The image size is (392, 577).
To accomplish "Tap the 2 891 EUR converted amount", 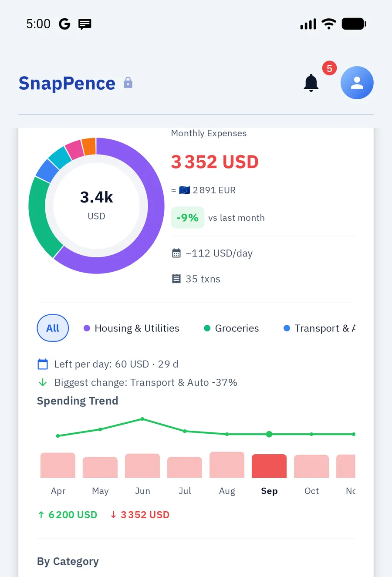I will pyautogui.click(x=214, y=190).
